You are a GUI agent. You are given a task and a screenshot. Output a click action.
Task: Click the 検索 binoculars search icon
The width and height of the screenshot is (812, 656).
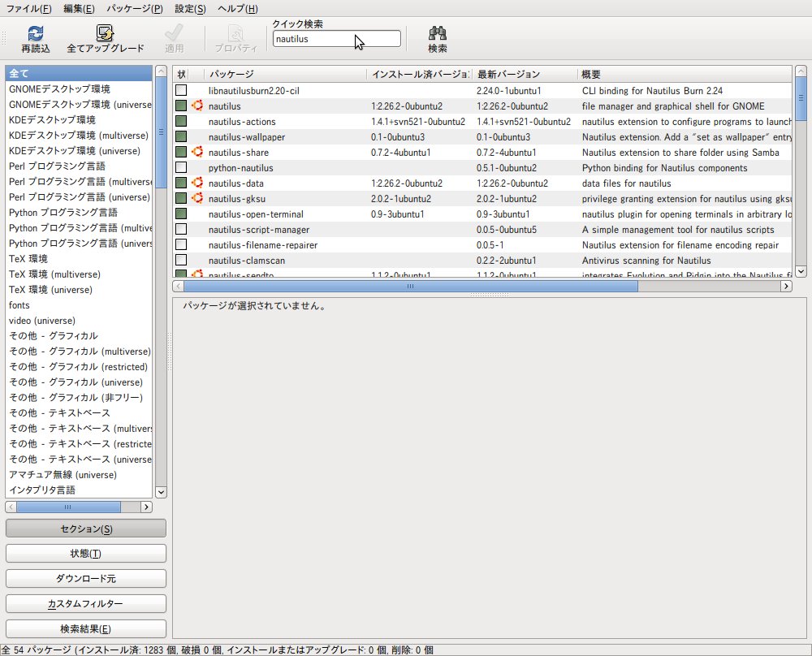438,33
